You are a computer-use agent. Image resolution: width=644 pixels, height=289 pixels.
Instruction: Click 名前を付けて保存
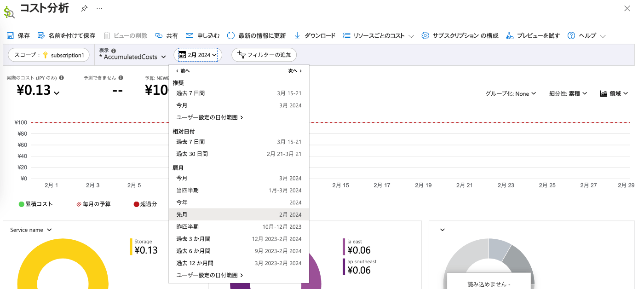[66, 35]
